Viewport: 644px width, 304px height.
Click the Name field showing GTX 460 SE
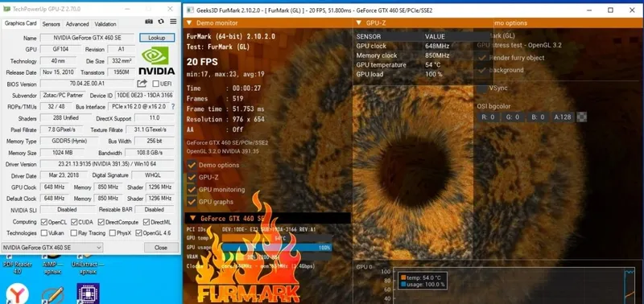coord(87,38)
